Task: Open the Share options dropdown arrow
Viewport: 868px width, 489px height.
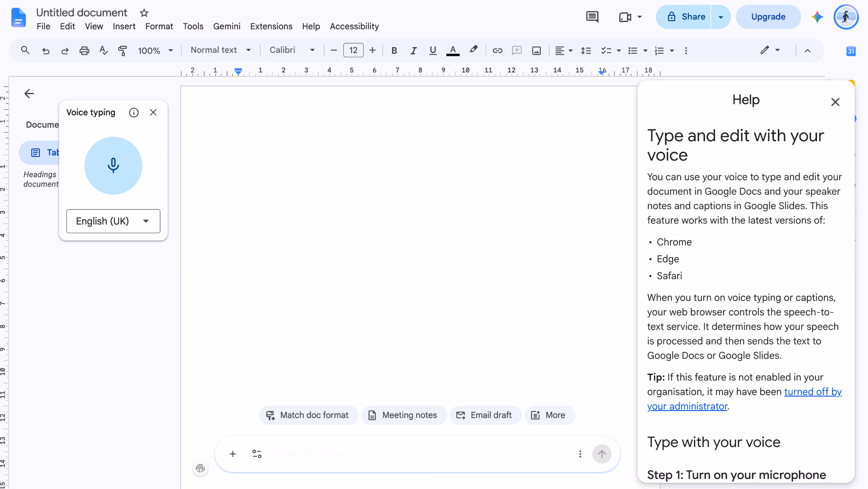Action: [721, 17]
